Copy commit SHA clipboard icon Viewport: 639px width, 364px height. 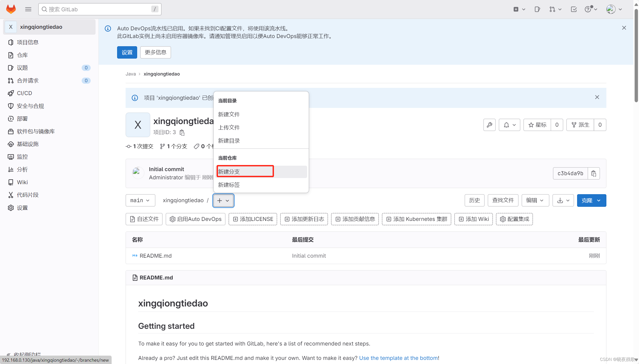[594, 173]
